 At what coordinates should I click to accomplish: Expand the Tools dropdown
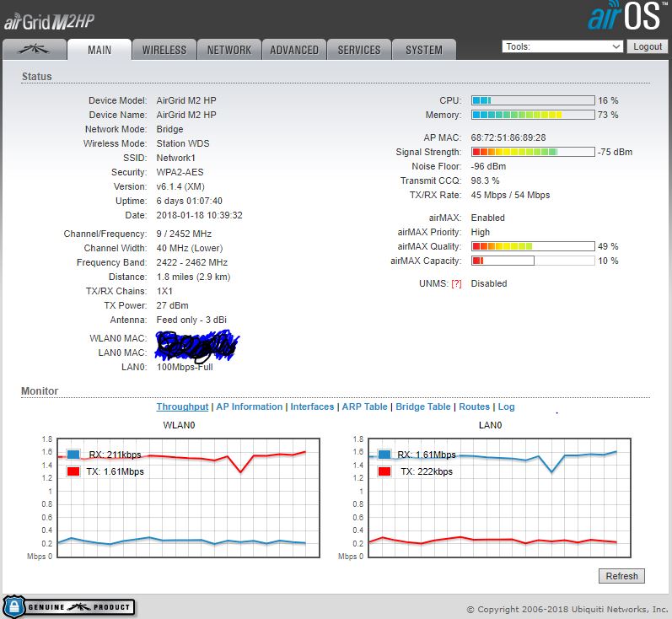(562, 46)
